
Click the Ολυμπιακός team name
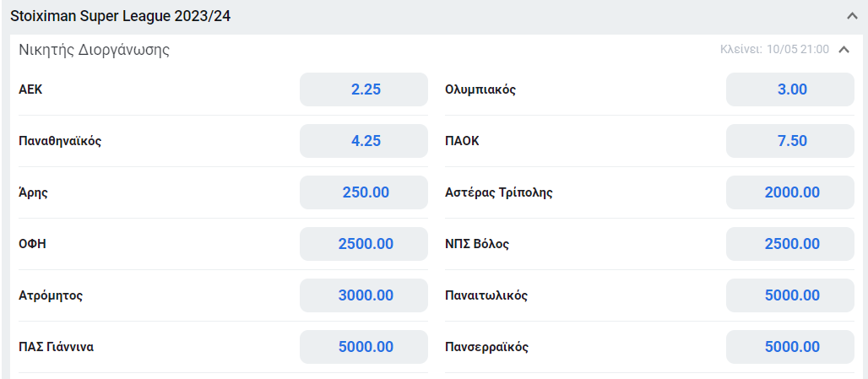point(480,89)
